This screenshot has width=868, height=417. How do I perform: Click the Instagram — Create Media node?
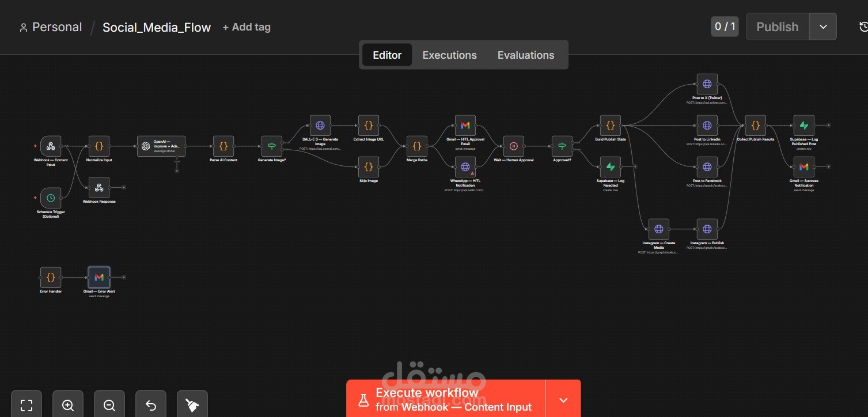point(658,229)
